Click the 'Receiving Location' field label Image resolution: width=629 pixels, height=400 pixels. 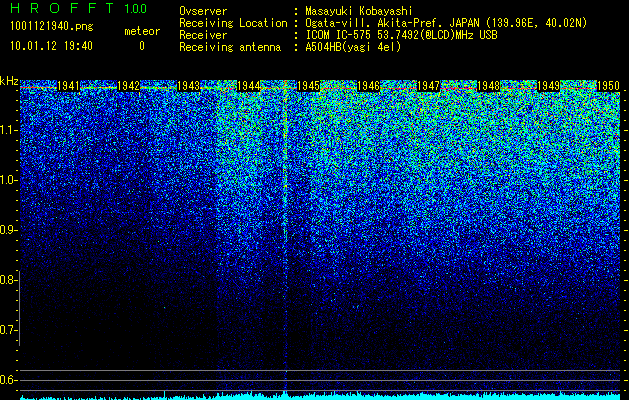point(233,23)
